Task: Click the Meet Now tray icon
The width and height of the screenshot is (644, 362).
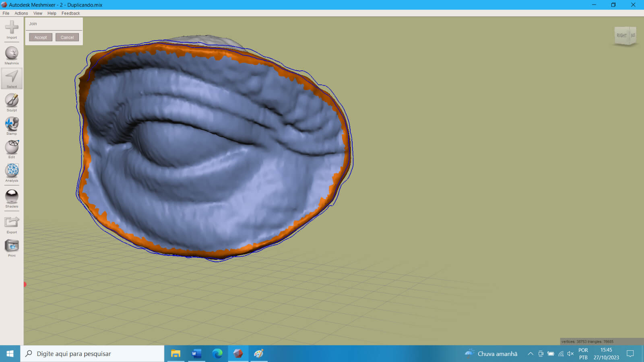Action: click(541, 354)
